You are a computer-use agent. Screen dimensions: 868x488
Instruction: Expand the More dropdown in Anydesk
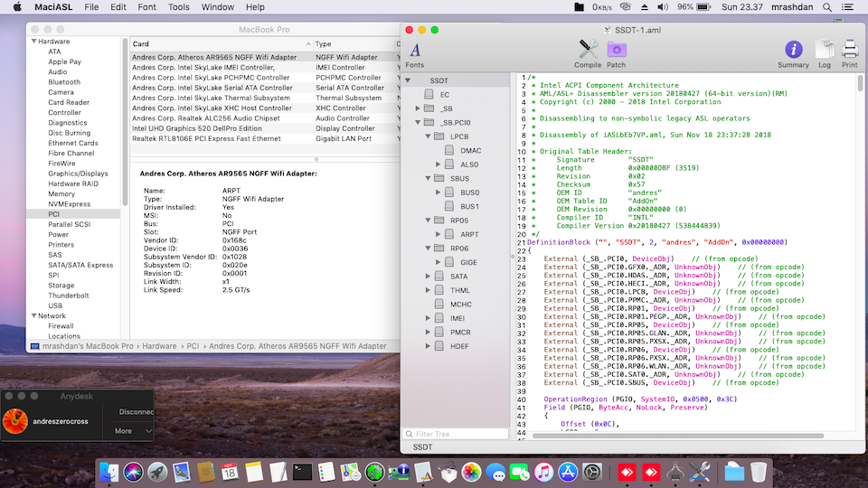tap(133, 431)
